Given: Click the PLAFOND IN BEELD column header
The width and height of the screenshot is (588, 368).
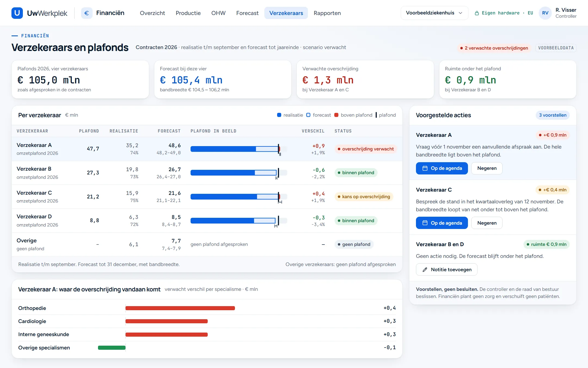Looking at the screenshot, I should [213, 131].
